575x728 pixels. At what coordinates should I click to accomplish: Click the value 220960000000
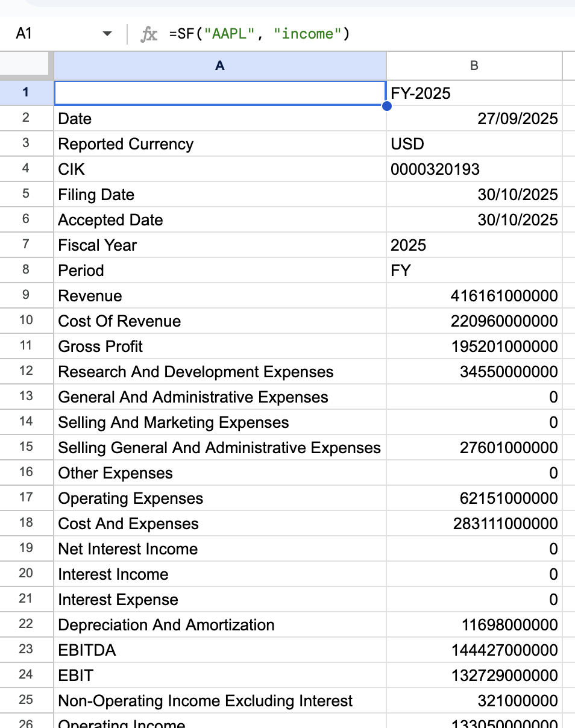coord(474,321)
